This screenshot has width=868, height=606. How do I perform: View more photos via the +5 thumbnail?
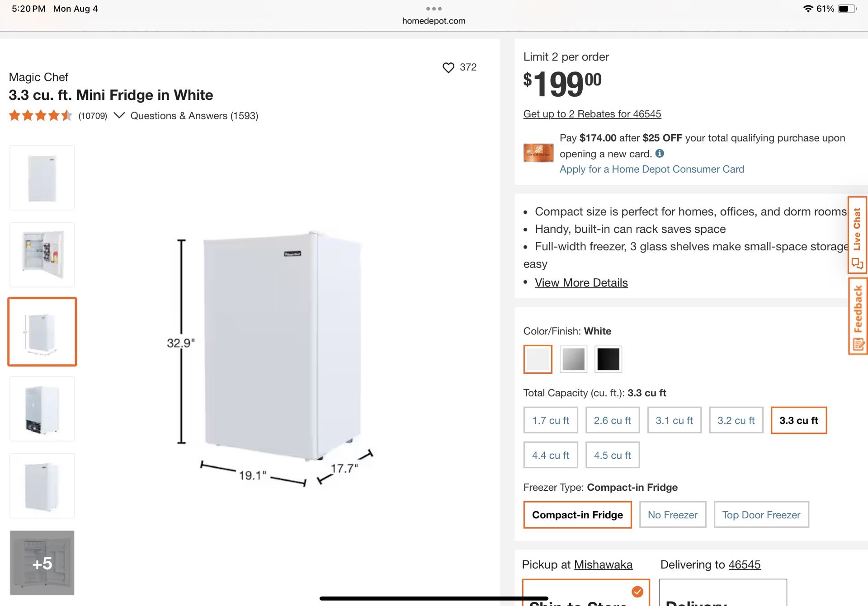[x=42, y=563]
